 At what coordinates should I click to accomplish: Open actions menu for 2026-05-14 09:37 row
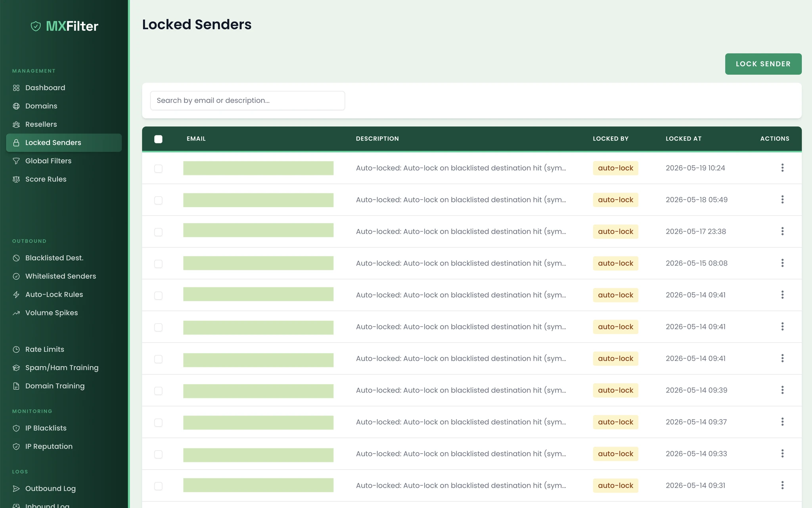tap(782, 422)
